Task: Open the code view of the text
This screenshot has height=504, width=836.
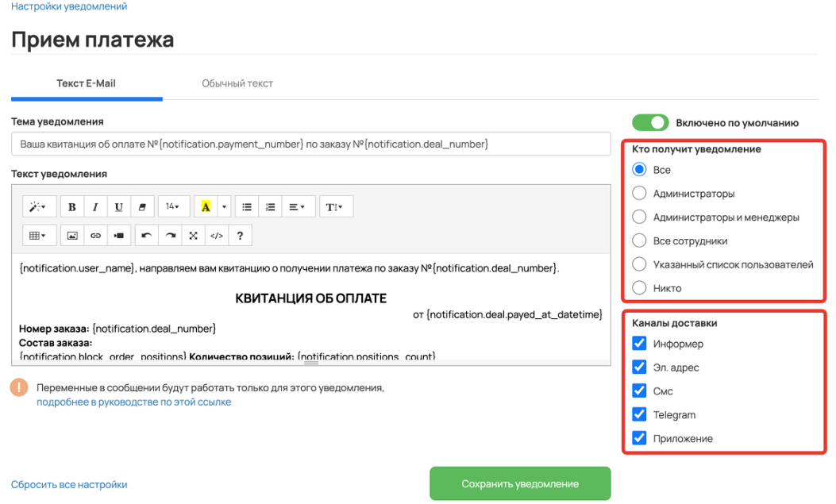Action: pyautogui.click(x=217, y=236)
